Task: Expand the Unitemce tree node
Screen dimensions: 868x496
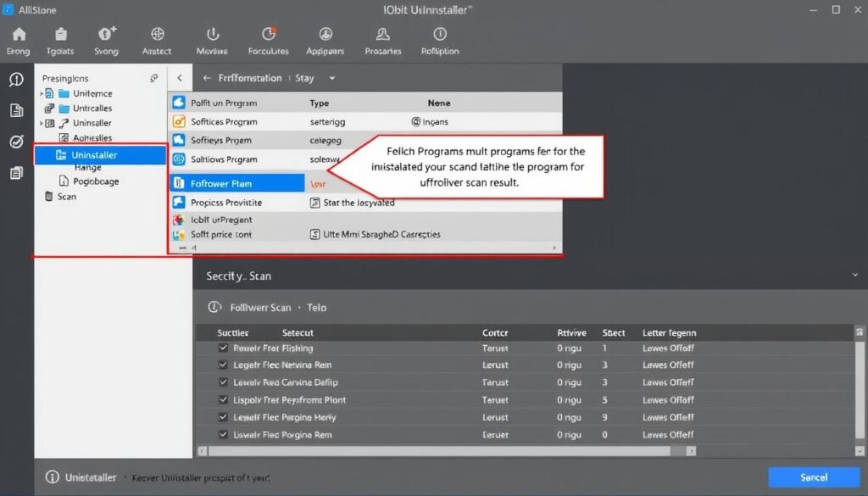Action: pos(42,93)
